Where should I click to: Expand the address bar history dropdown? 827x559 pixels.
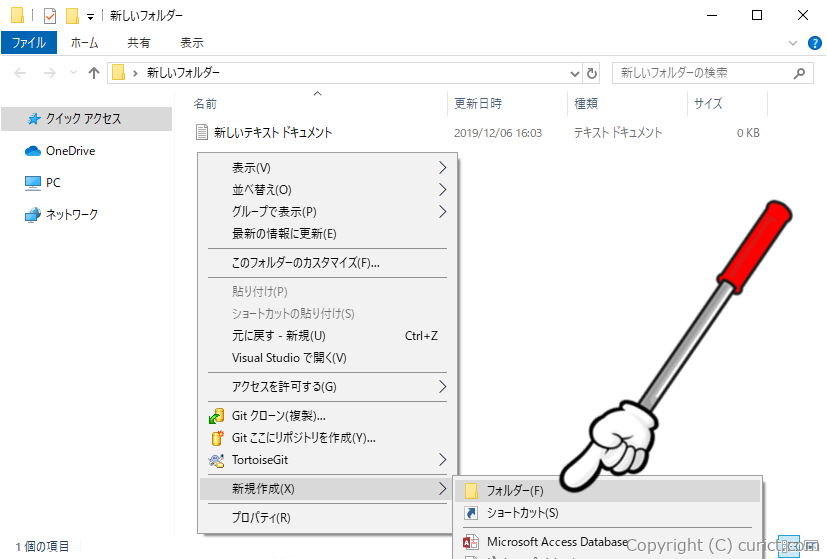[575, 73]
